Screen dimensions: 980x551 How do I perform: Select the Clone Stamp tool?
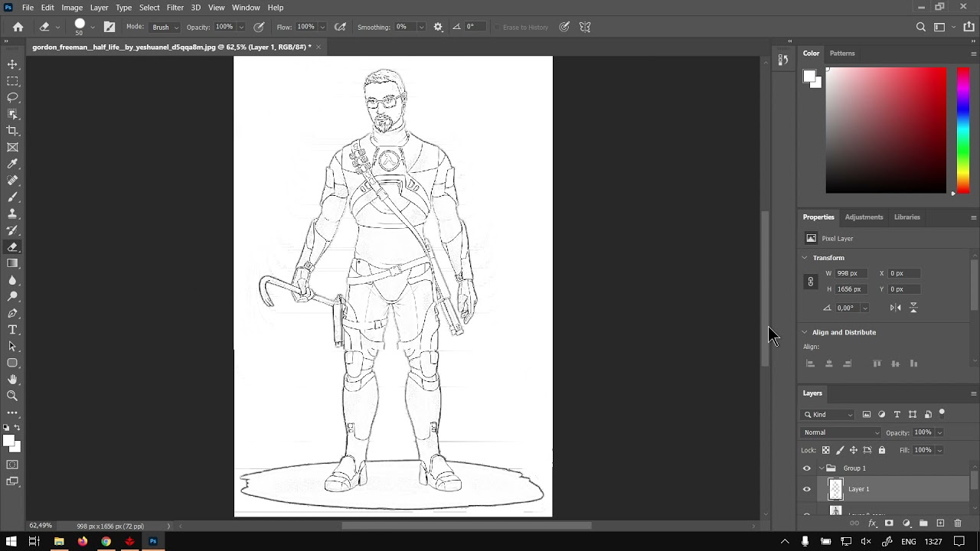click(12, 214)
